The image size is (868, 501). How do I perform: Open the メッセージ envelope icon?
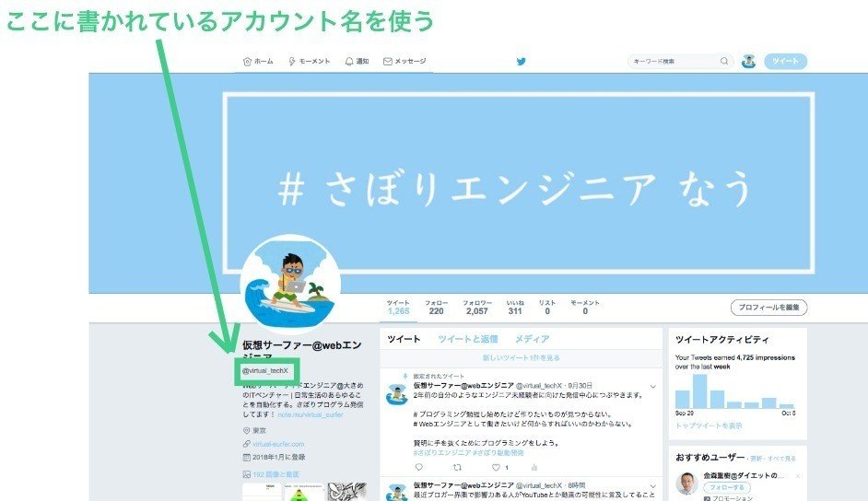click(388, 62)
